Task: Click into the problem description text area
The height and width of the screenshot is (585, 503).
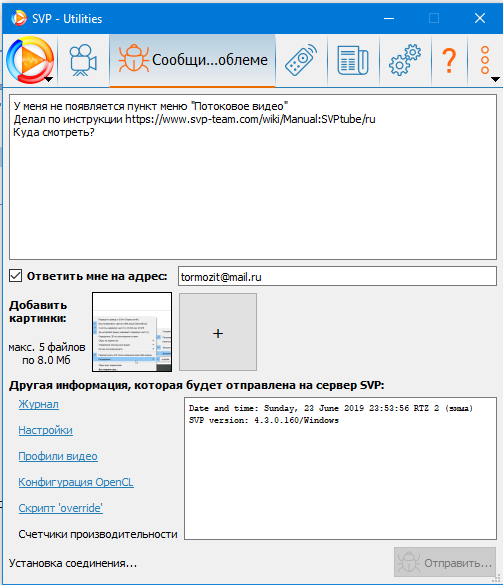Action: [x=253, y=177]
